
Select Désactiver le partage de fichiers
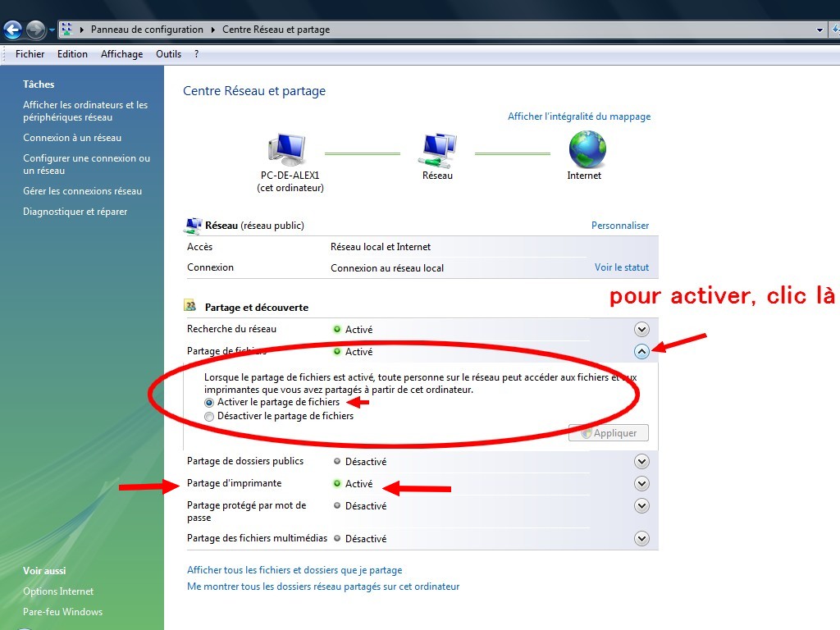[x=209, y=417]
